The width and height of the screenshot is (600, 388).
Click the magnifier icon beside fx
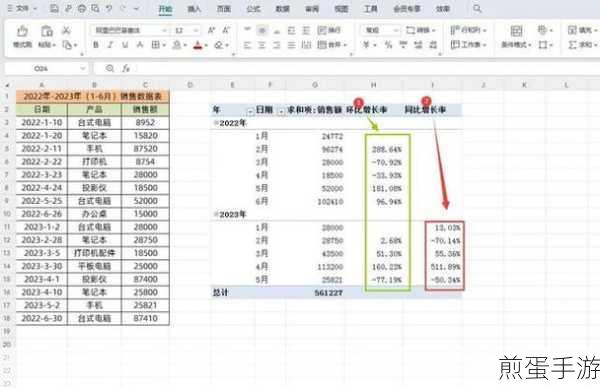[x=109, y=68]
